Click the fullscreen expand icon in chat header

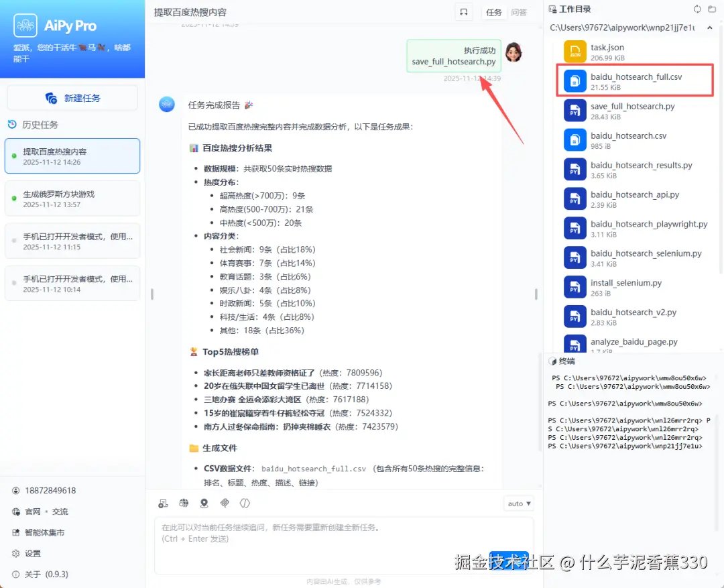pos(464,13)
